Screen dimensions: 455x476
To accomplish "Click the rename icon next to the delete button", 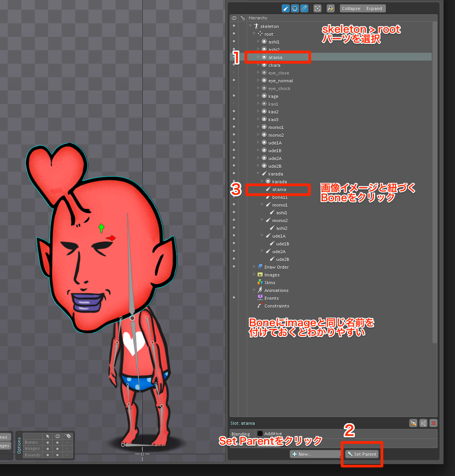I will 423,423.
